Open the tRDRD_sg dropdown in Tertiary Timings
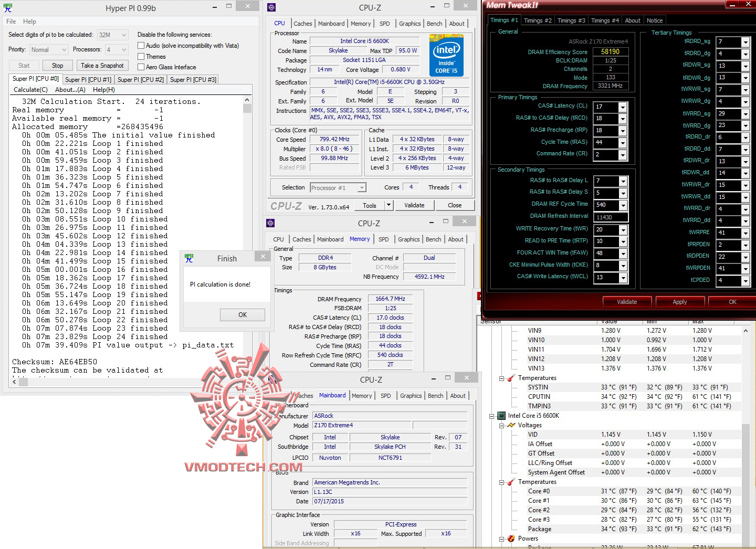This screenshot has width=756, height=549. tap(745, 42)
